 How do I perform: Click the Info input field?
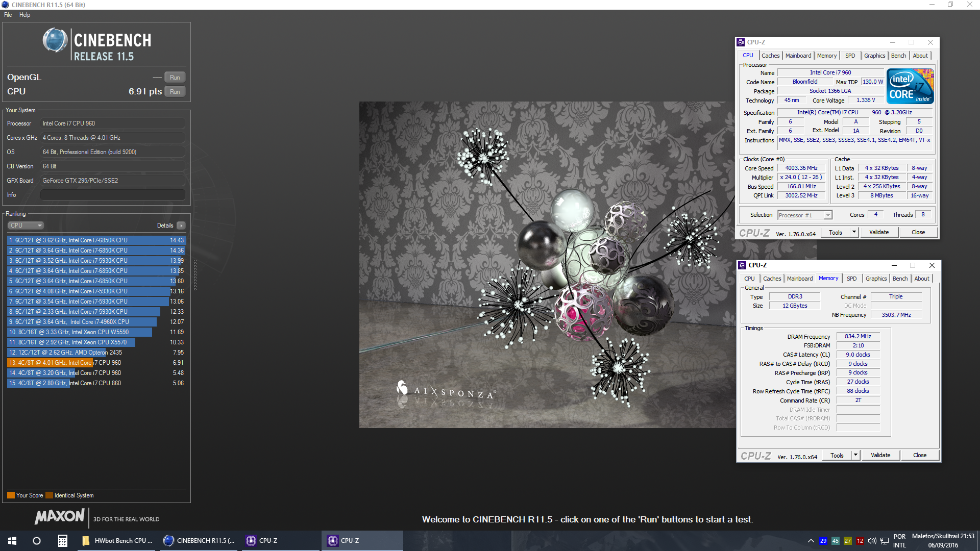click(112, 195)
